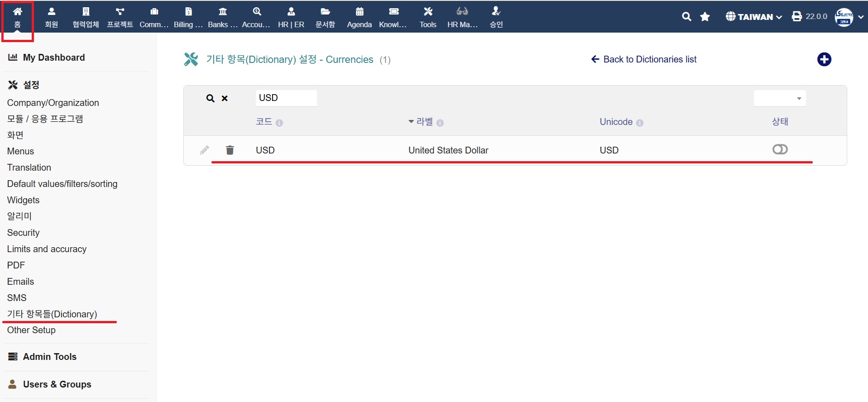The height and width of the screenshot is (402, 868).
Task: Click Back to Dictionaries list link
Action: 643,59
